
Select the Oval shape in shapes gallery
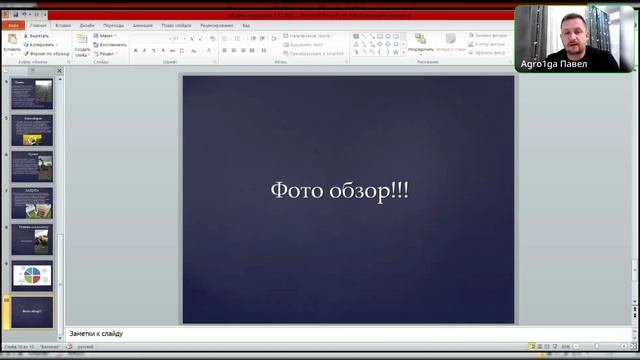pyautogui.click(x=388, y=36)
